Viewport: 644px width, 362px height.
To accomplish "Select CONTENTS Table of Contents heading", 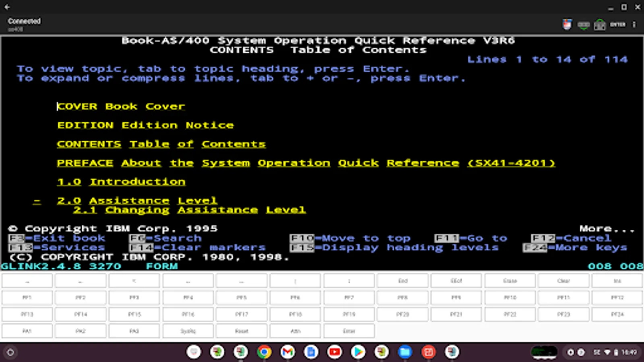I will [x=161, y=144].
